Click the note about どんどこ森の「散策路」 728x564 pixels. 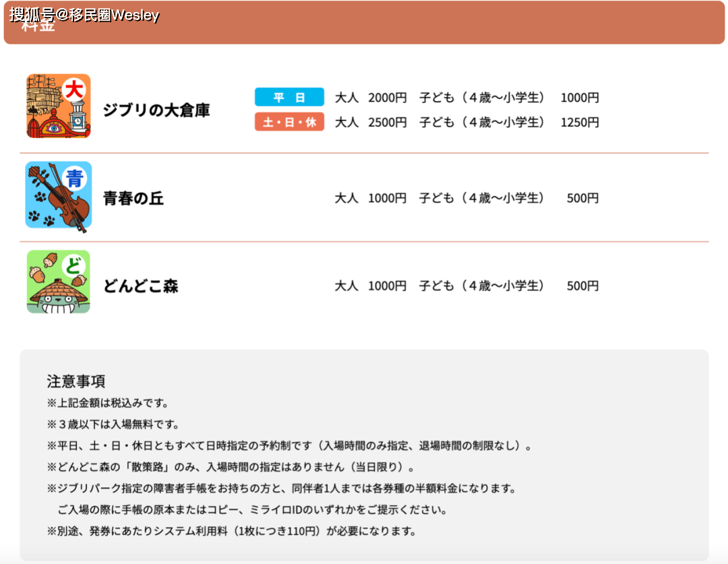pyautogui.click(x=232, y=467)
